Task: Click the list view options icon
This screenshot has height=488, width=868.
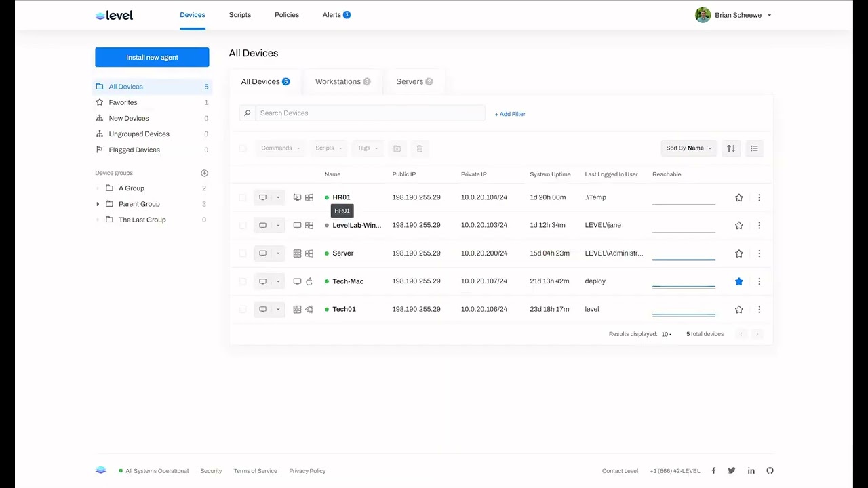Action: (754, 148)
